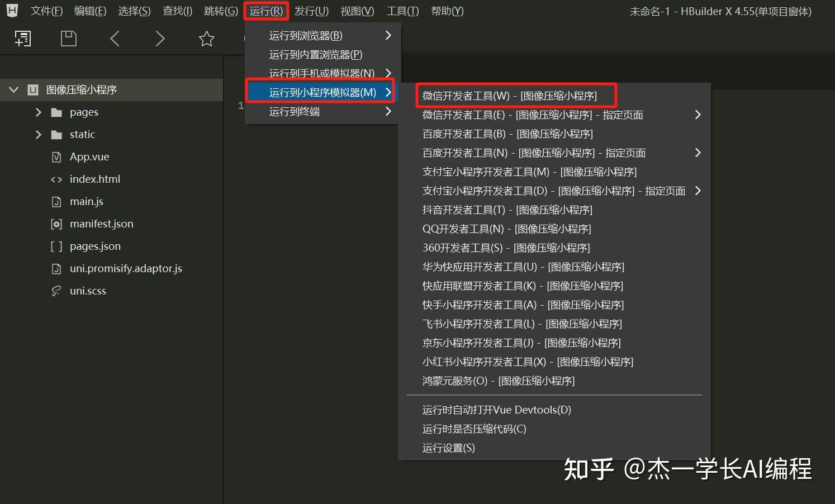Run in 快手小程序开发者工具(A)
This screenshot has height=504, width=835.
(x=554, y=305)
